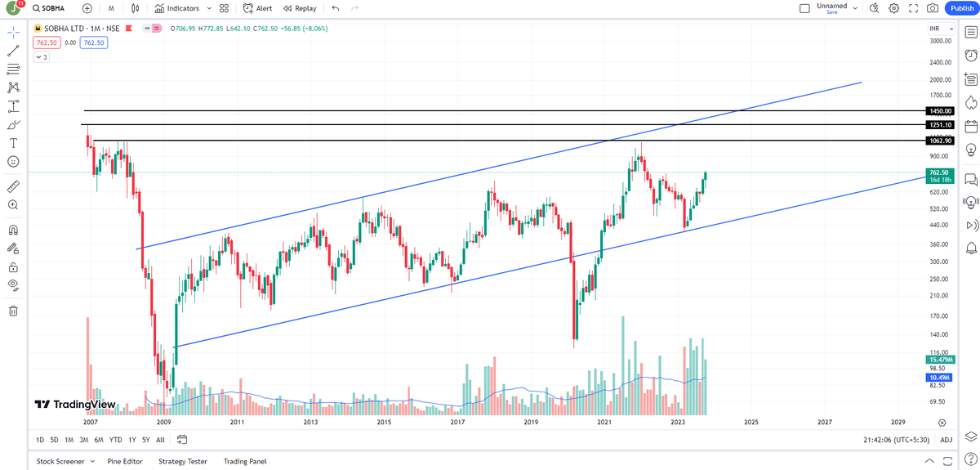980x470 pixels.
Task: Click the add symbol plus icon
Action: pyautogui.click(x=87, y=8)
